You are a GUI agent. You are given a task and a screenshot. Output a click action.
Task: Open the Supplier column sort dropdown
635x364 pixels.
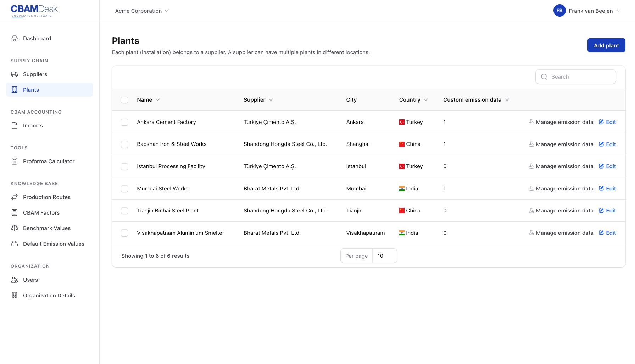[271, 100]
